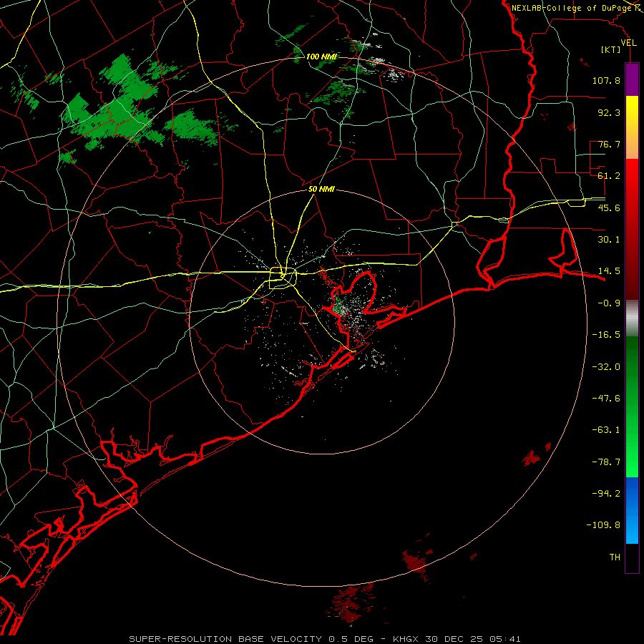
Task: Select the -47.6 legend value
Action: click(x=606, y=399)
